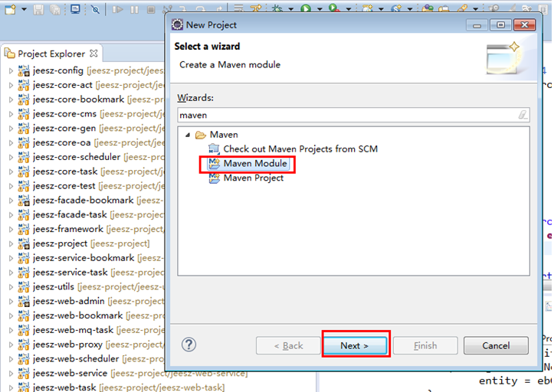Cancel the New Project dialog
This screenshot has height=392, width=554.
tap(496, 345)
